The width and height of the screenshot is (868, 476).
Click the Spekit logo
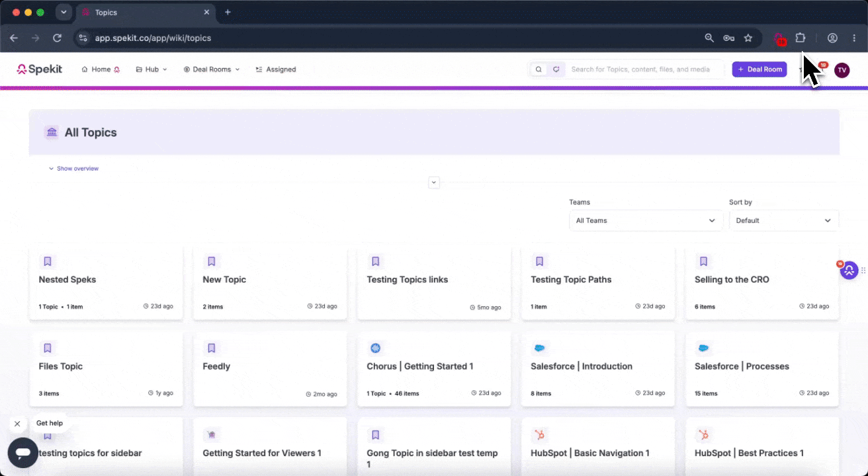(40, 69)
